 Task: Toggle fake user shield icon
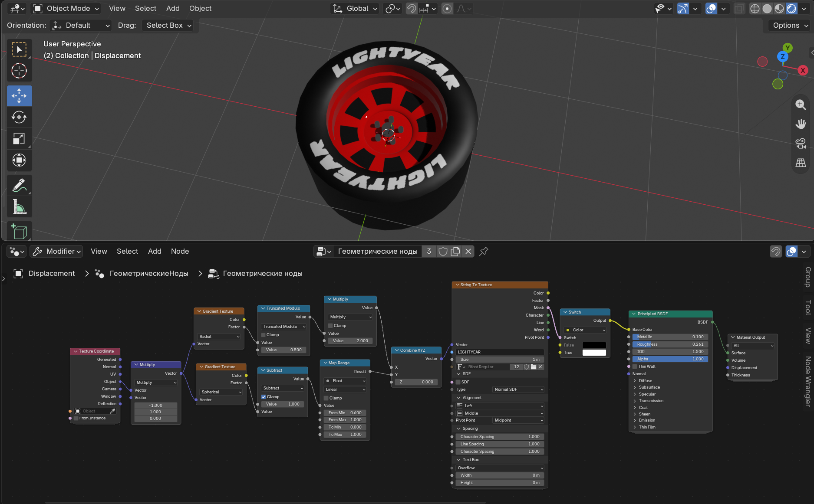pyautogui.click(x=443, y=251)
